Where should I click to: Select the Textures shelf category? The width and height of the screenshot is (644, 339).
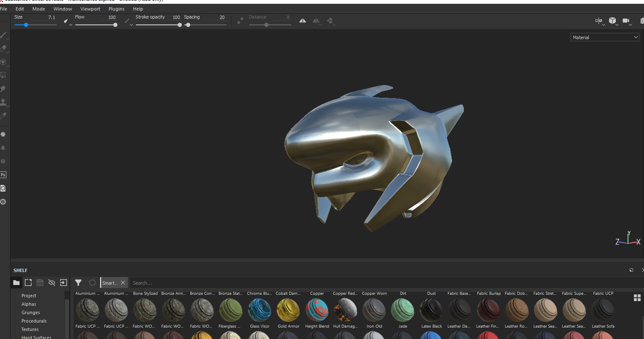pos(30,329)
